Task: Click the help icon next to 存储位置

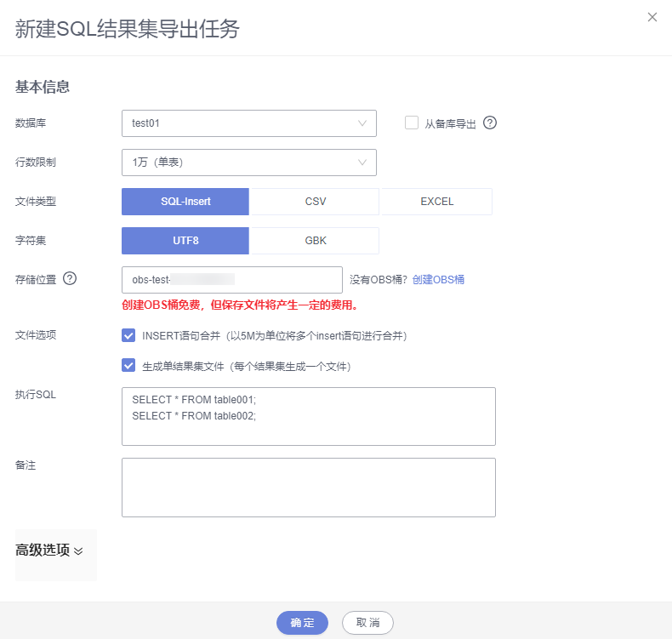Action: [70, 278]
